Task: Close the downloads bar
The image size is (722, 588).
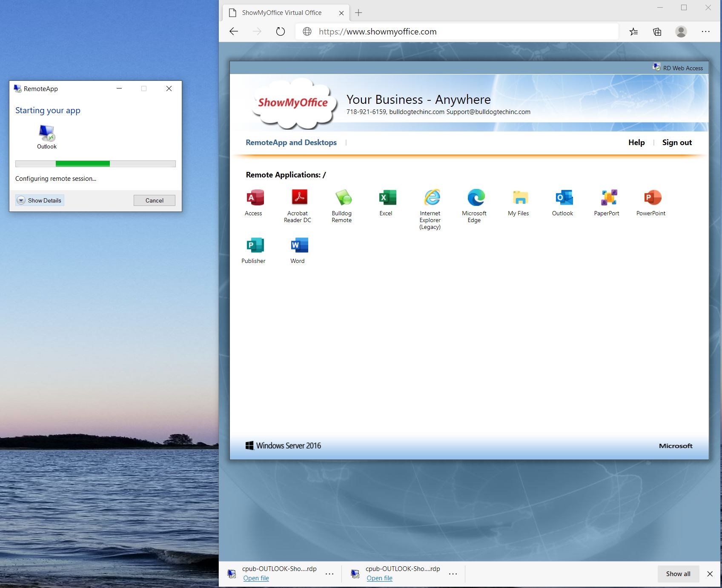Action: tap(710, 574)
